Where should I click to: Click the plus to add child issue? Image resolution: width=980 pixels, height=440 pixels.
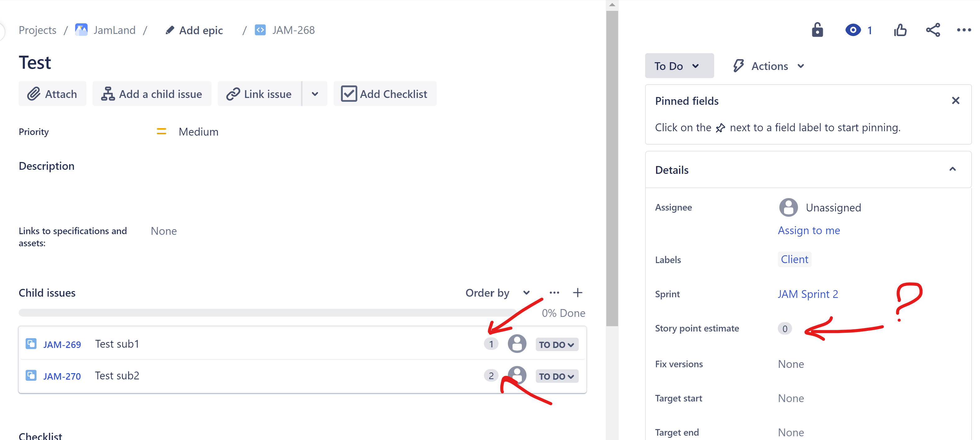coord(577,293)
